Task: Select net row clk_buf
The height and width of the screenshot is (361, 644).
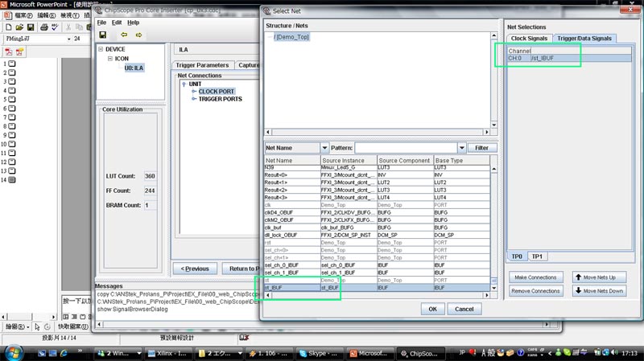Action: [377, 228]
